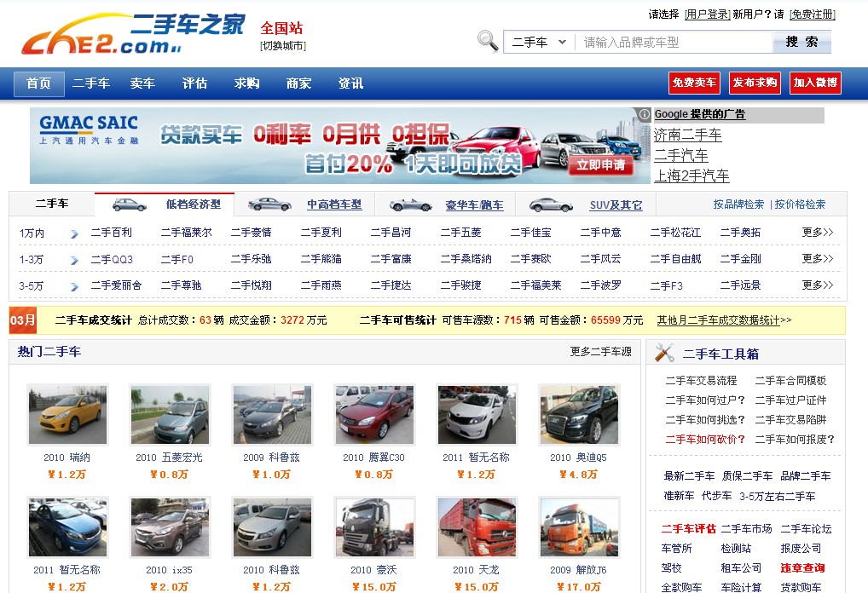The height and width of the screenshot is (593, 868).
Task: Click the 二手QQ3 link
Action: [112, 259]
